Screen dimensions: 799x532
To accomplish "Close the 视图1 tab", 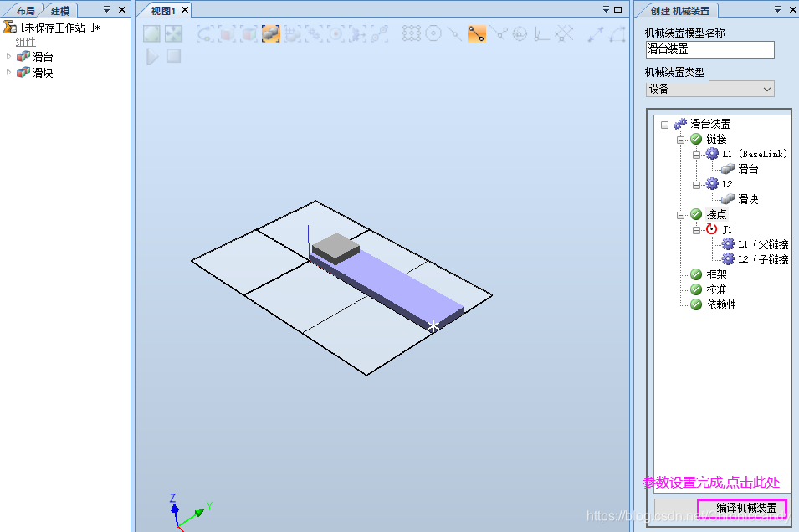I will pos(186,10).
